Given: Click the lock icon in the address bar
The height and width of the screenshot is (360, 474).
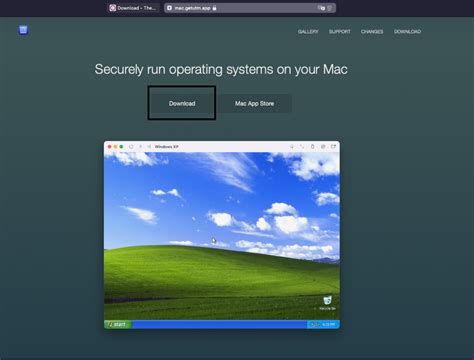Looking at the screenshot, I should pos(214,8).
